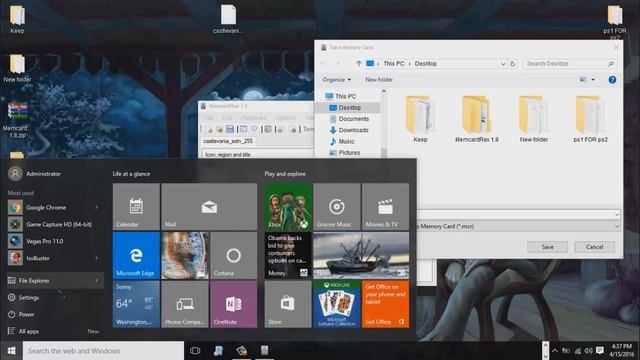640x360 pixels.
Task: Select the Keep folder in Save dialog
Action: (x=420, y=119)
